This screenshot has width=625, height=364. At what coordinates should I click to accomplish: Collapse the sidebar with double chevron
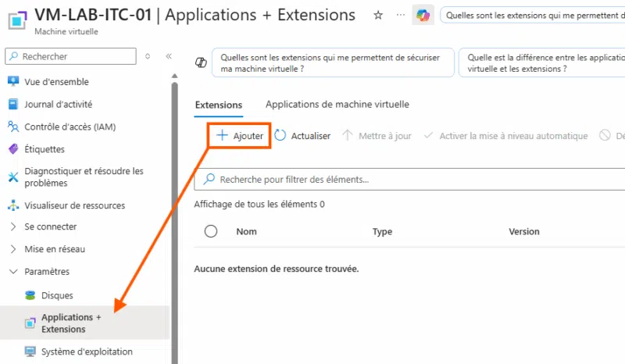coord(169,56)
